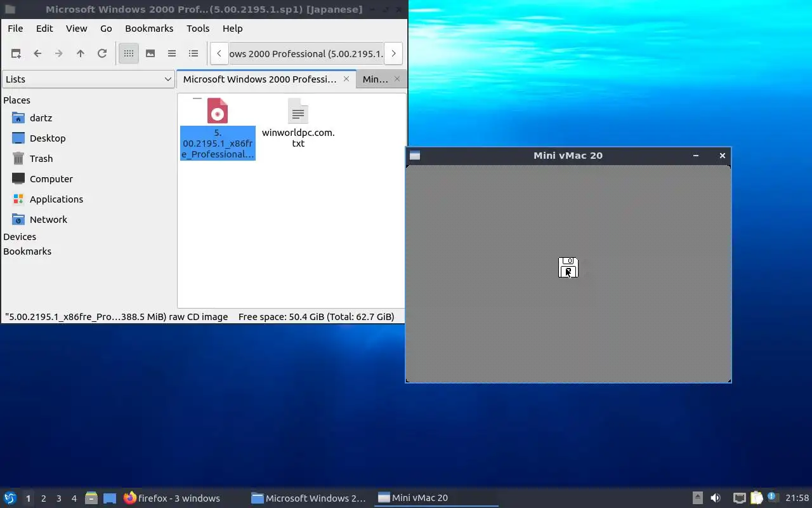Screen dimensions: 812x508
Task: Open the Go menu
Action: pos(106,29)
